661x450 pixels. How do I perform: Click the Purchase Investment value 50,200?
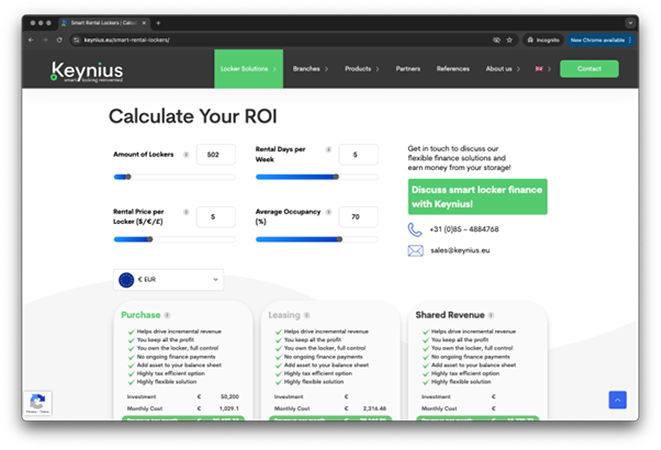click(x=230, y=397)
